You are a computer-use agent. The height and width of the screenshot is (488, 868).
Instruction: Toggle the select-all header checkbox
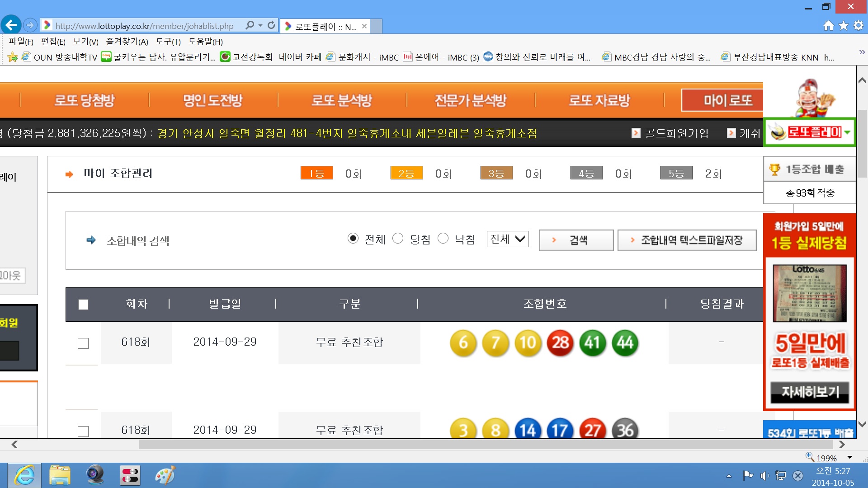tap(83, 305)
